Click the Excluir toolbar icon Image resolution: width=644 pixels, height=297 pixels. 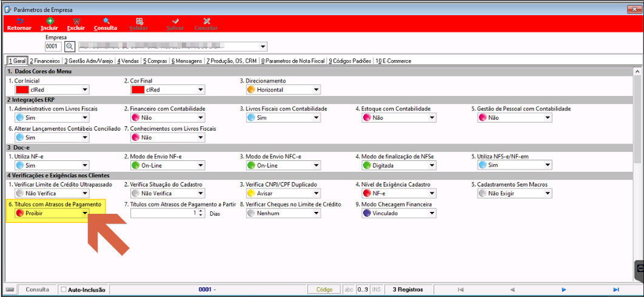coord(76,21)
